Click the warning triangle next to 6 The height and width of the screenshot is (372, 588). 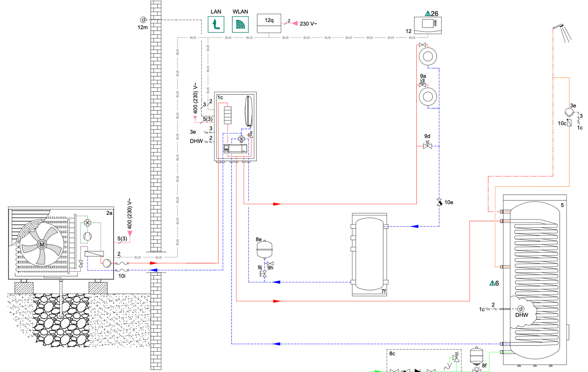point(492,283)
